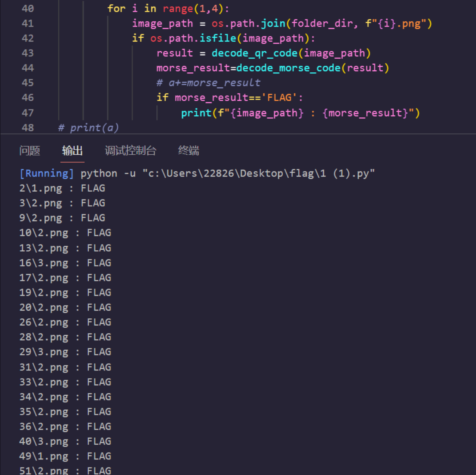Click the '# print(a)' comment

(x=88, y=127)
